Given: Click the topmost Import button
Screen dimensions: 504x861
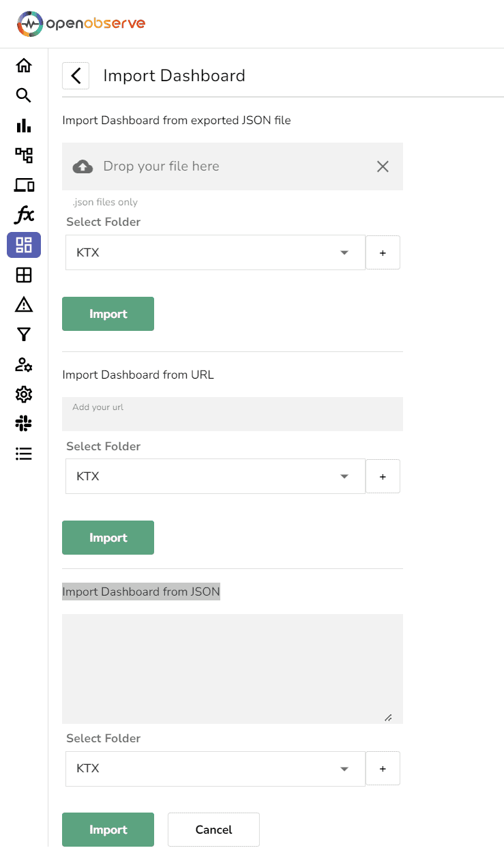Looking at the screenshot, I should [108, 314].
